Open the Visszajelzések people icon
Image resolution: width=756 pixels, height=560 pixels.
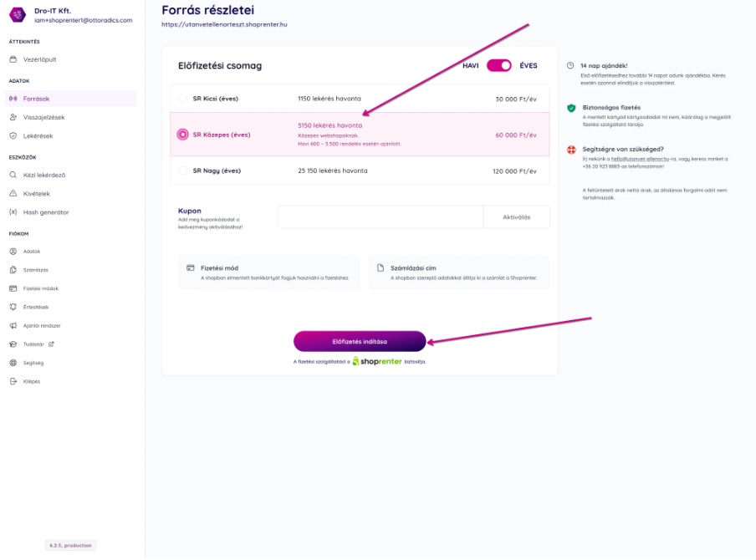[x=13, y=117]
